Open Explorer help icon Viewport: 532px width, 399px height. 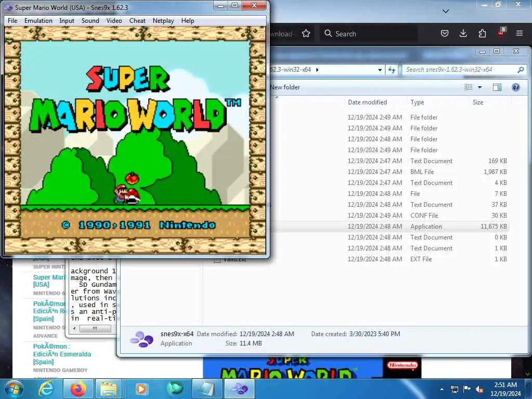click(x=516, y=87)
